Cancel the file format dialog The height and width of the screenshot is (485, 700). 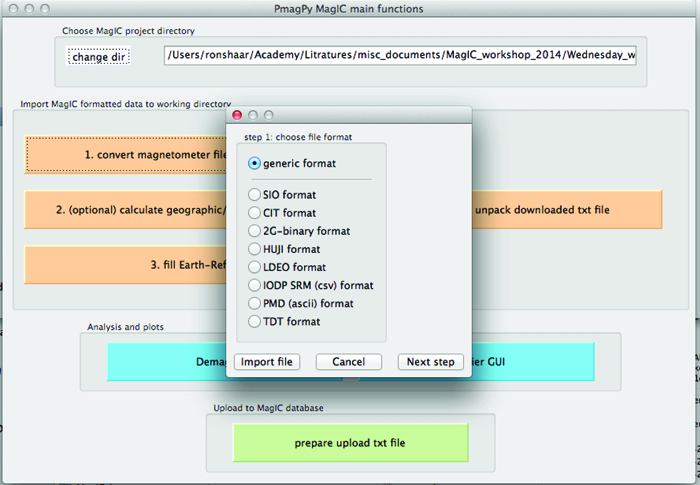(x=349, y=362)
